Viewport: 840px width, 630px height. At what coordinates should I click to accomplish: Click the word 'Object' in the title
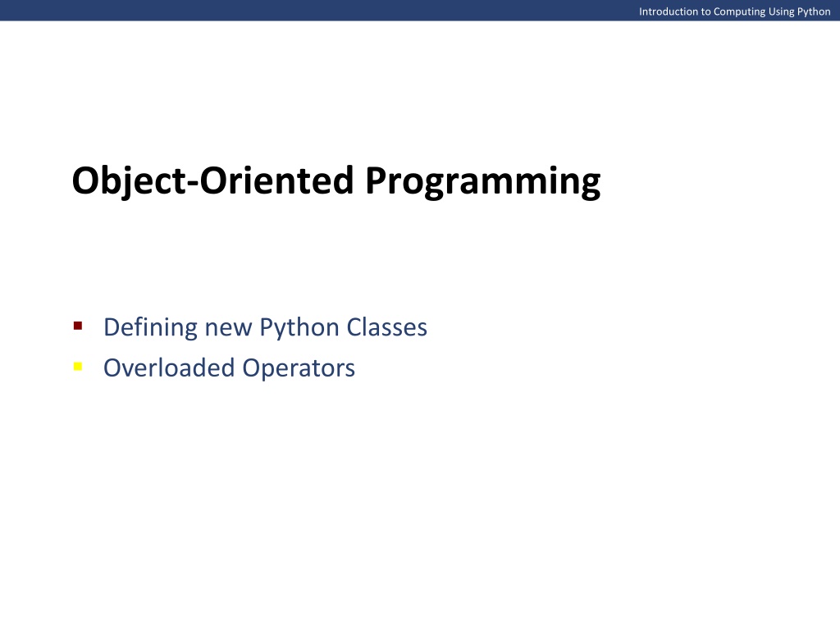pyautogui.click(x=129, y=182)
